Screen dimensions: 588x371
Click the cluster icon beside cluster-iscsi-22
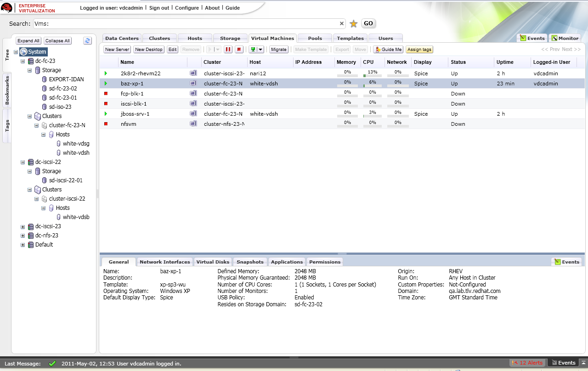pyautogui.click(x=45, y=199)
